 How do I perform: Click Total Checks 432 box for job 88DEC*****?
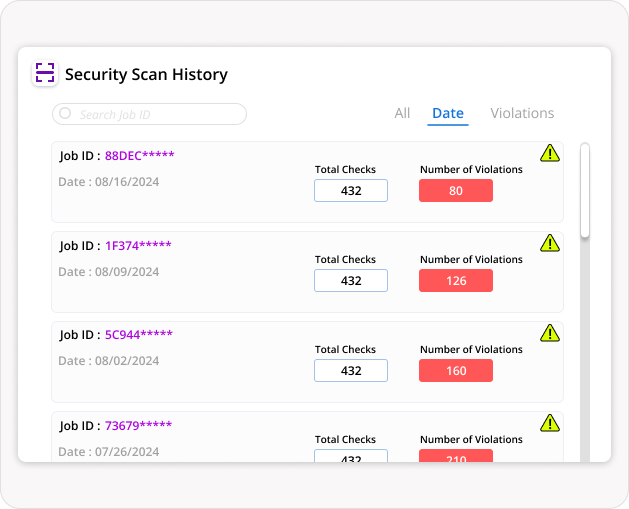click(x=351, y=191)
